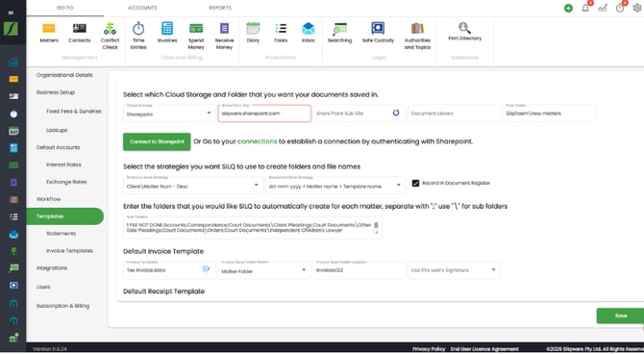This screenshot has width=644, height=354.
Task: Open Safe Custody from the ribbon
Action: point(378,33)
